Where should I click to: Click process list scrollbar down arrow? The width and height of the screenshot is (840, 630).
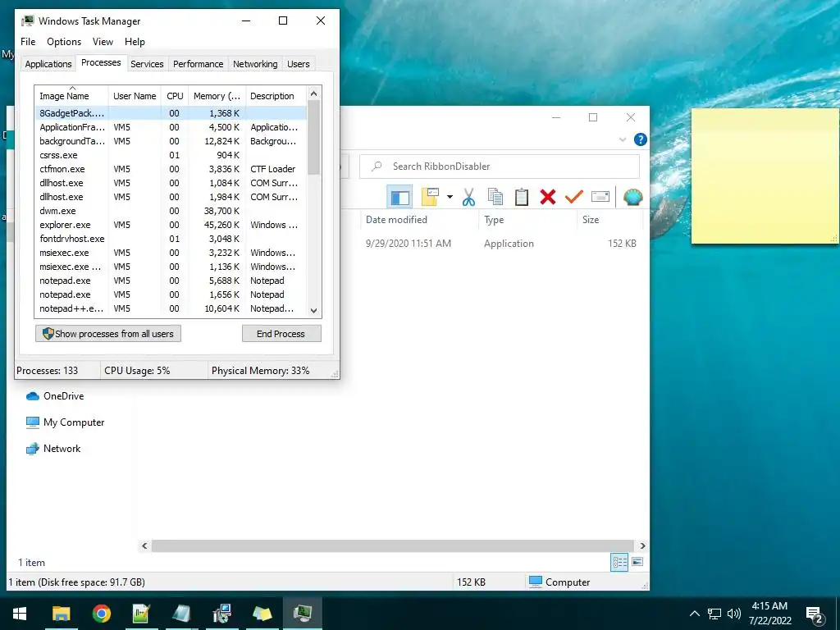pyautogui.click(x=314, y=311)
